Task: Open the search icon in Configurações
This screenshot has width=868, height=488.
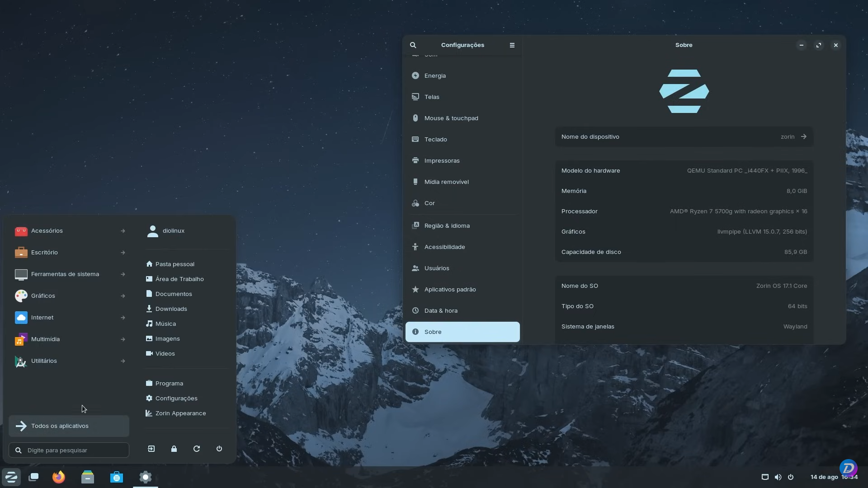Action: (x=413, y=45)
